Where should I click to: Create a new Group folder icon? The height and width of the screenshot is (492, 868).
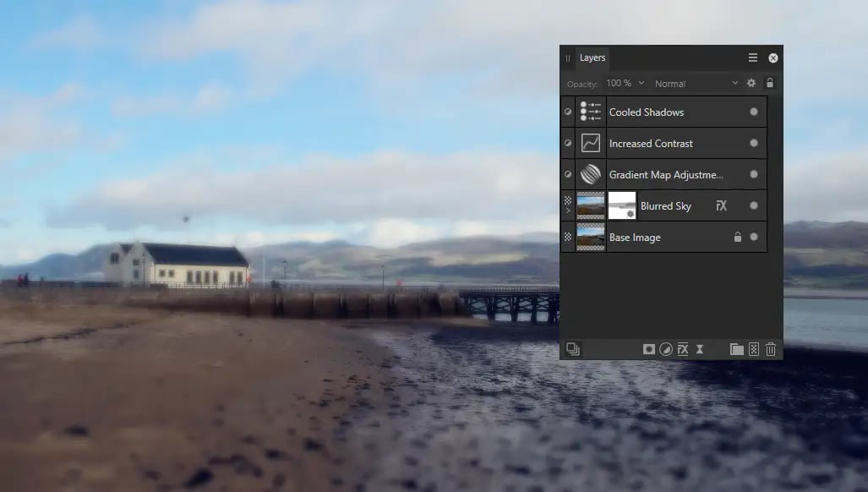pyautogui.click(x=737, y=349)
